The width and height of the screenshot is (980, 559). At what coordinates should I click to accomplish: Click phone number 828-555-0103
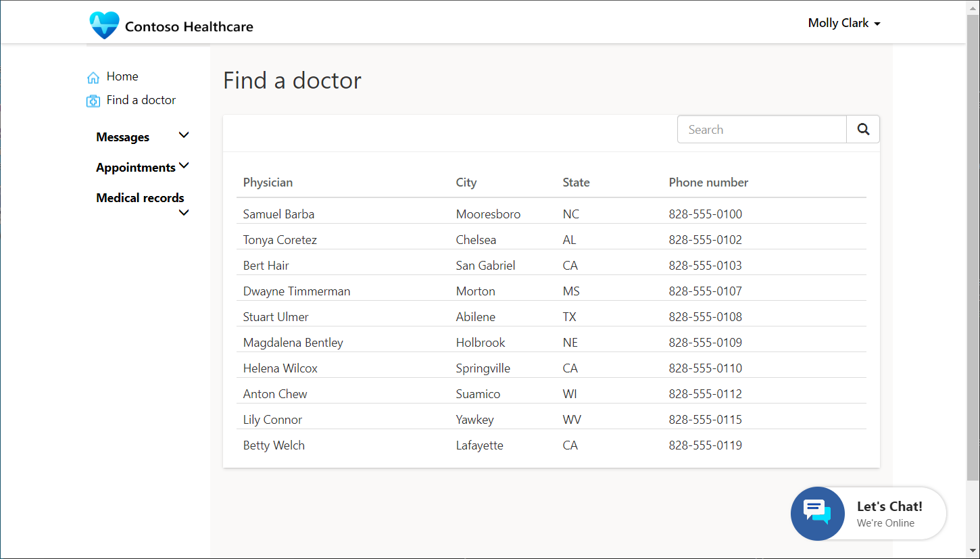pyautogui.click(x=706, y=266)
